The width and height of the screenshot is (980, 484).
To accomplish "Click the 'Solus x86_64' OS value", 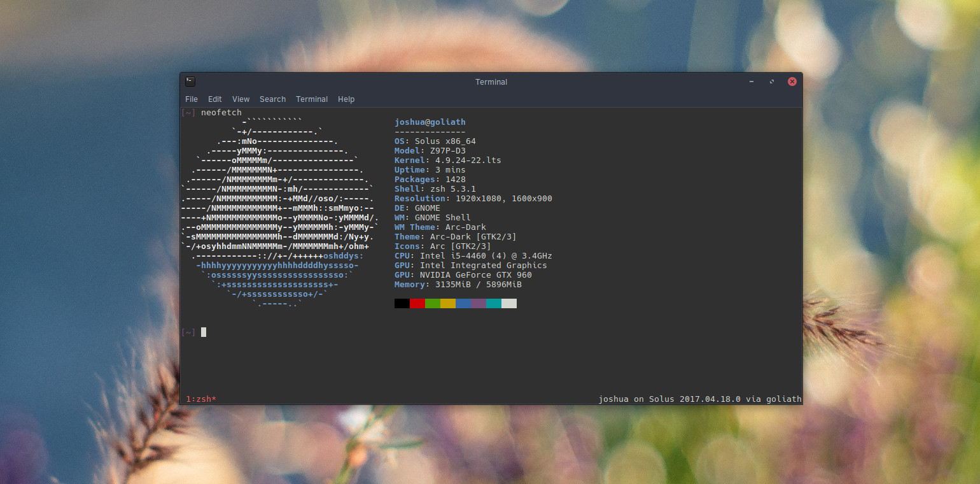I will 445,141.
